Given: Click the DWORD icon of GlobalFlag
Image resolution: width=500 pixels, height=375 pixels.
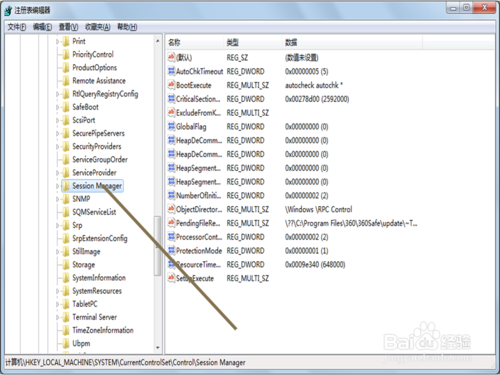Looking at the screenshot, I should coord(171,126).
